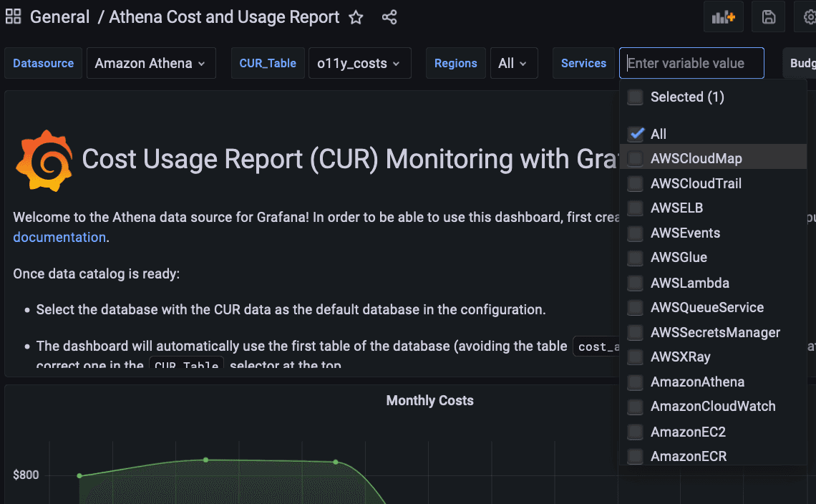Open the Regions All dropdown

coord(513,63)
